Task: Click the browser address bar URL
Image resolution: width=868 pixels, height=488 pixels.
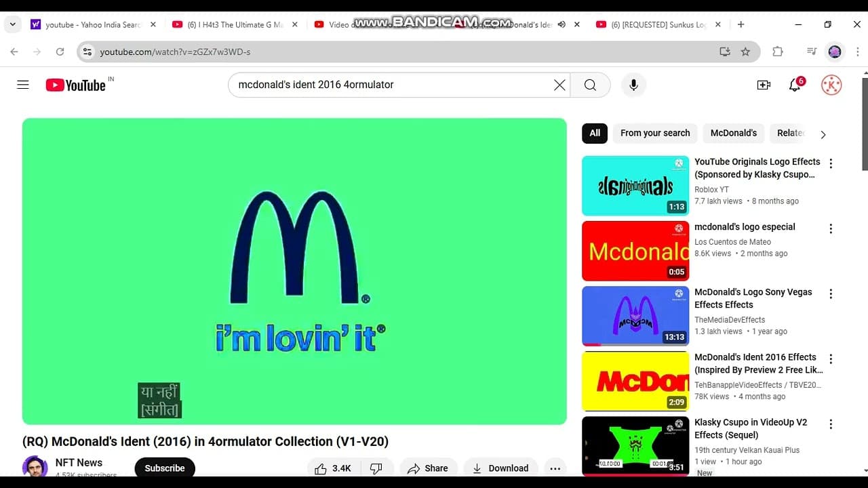Action: [175, 52]
